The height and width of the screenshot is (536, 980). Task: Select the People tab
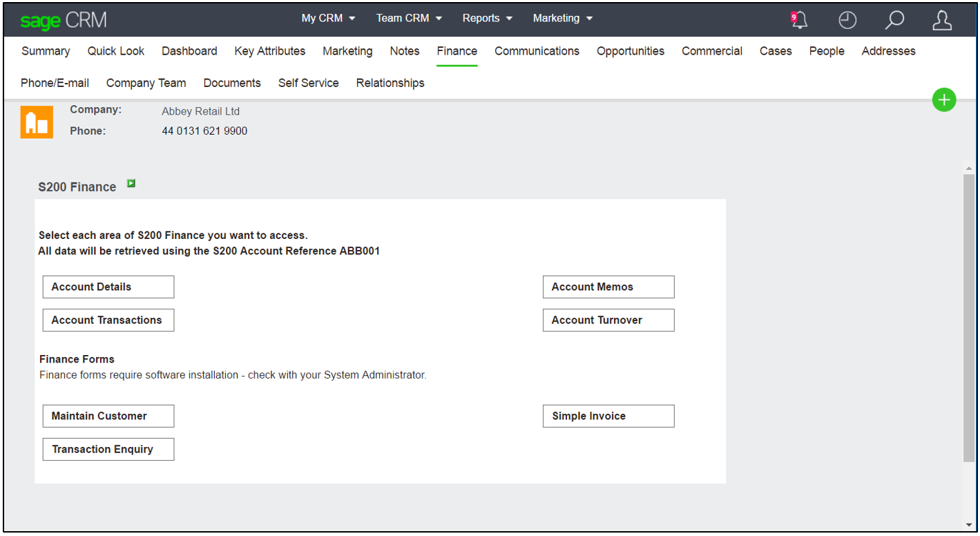point(827,51)
